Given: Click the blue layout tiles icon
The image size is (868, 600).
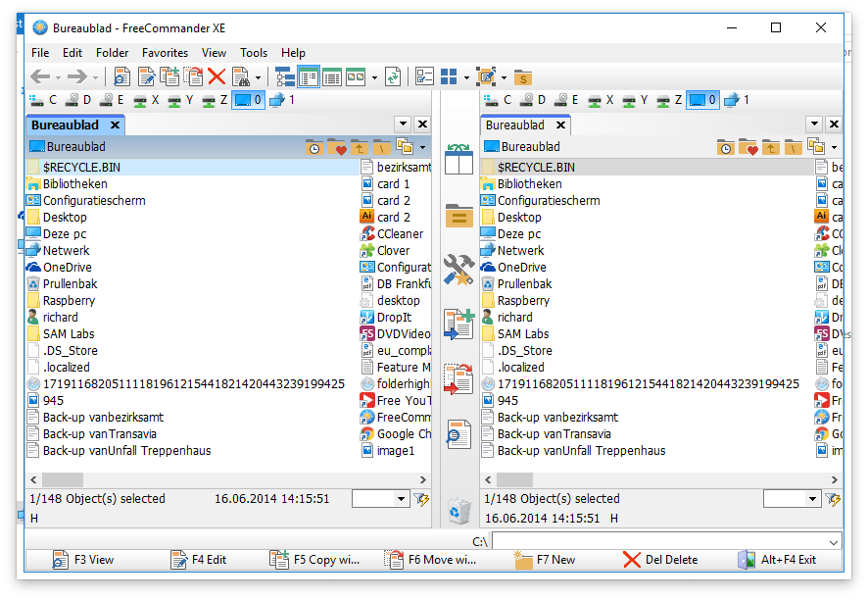Looking at the screenshot, I should pyautogui.click(x=449, y=77).
